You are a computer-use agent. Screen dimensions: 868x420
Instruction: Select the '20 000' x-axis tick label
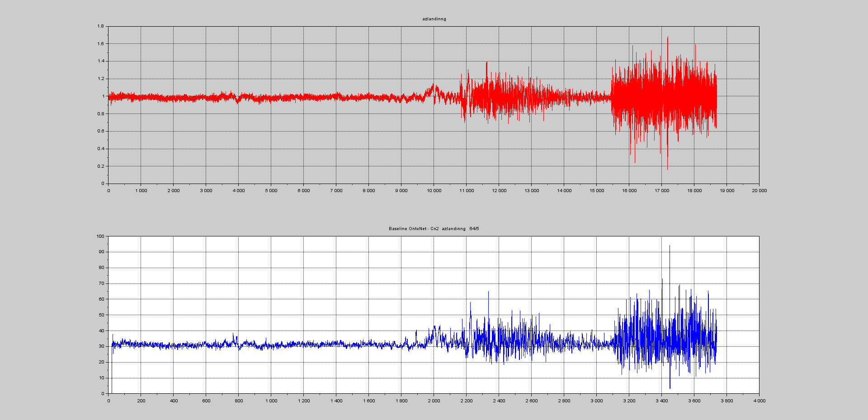click(759, 191)
